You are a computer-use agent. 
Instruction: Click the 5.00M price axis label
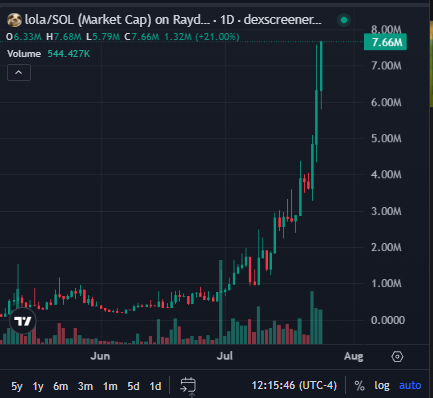[386, 138]
